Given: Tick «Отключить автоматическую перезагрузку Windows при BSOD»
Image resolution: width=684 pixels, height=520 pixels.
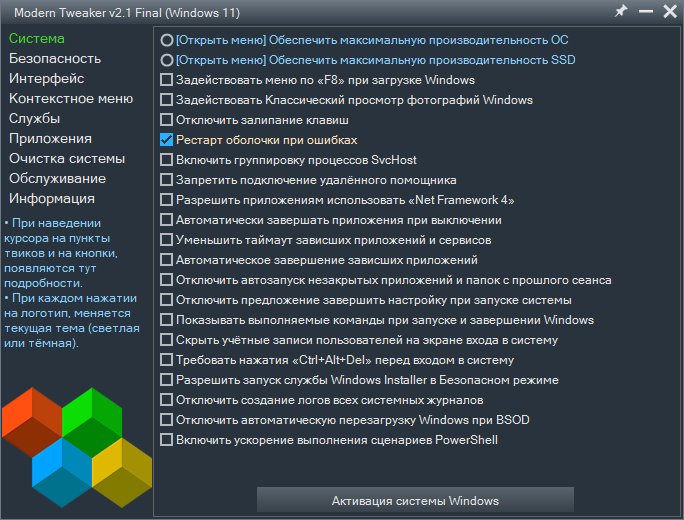Looking at the screenshot, I should 167,420.
